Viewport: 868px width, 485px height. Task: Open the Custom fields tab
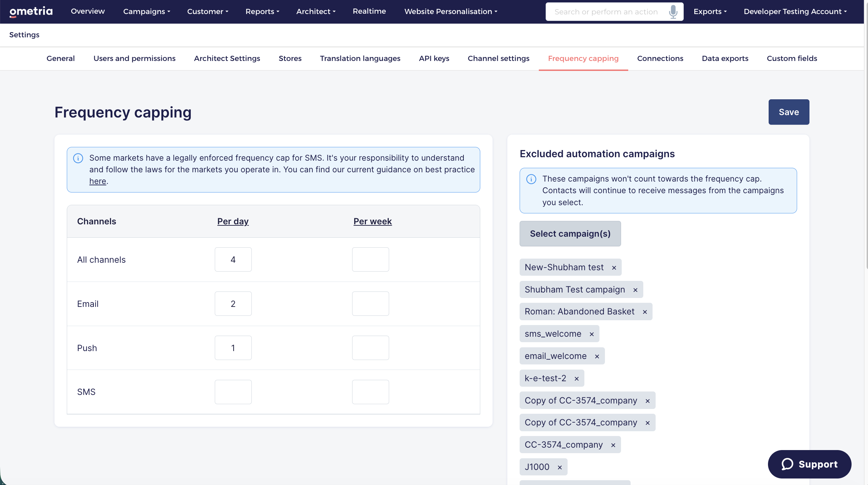pyautogui.click(x=792, y=59)
